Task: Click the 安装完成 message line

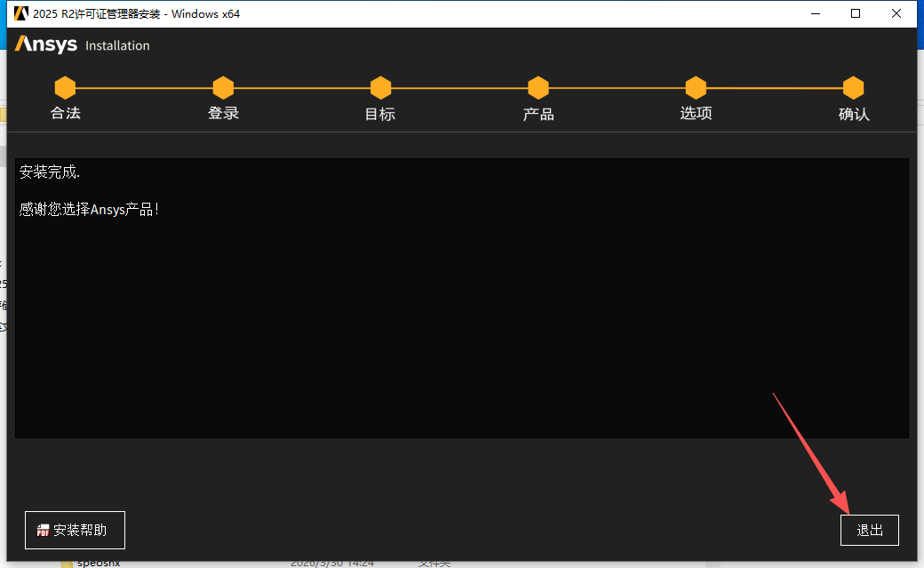Action: [50, 172]
